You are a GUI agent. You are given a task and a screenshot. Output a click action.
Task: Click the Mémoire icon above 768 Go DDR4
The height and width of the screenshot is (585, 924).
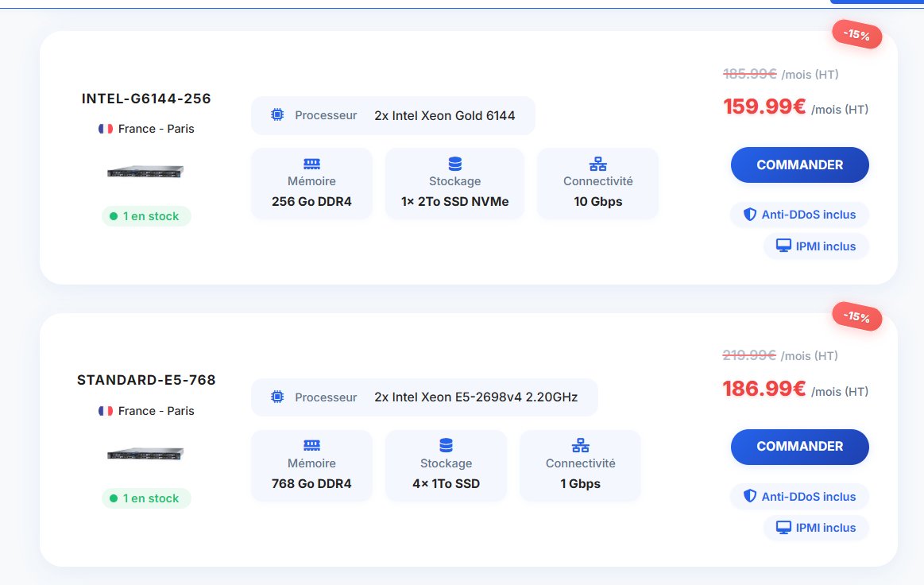[x=311, y=445]
